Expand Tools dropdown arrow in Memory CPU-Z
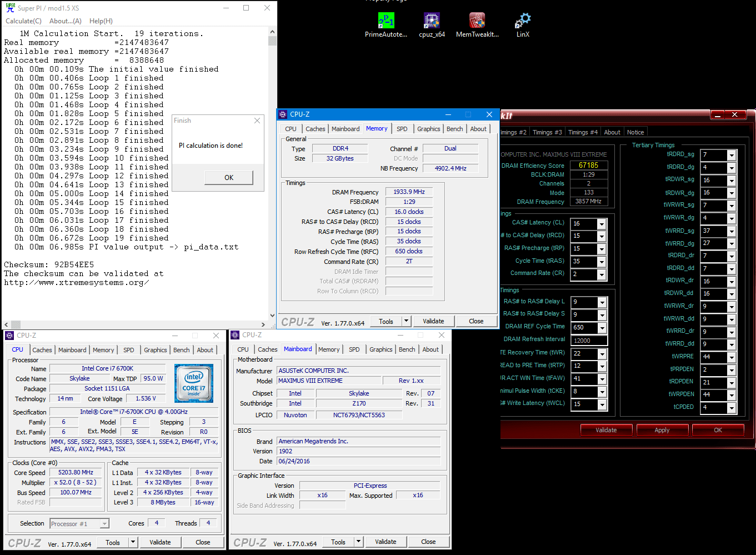 pyautogui.click(x=406, y=321)
